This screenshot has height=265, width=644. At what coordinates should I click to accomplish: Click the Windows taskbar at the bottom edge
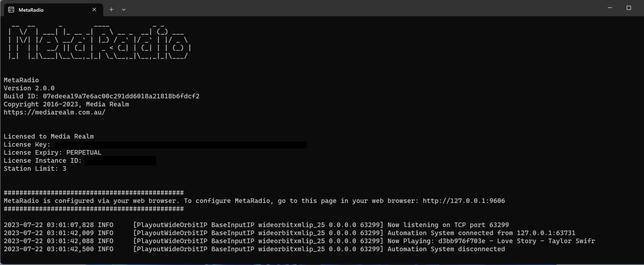coord(322,264)
